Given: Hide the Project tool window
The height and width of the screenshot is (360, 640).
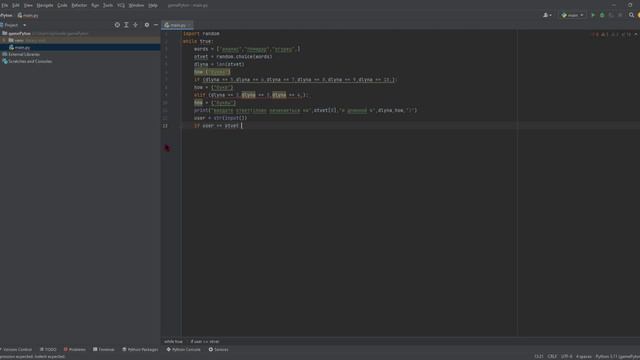Looking at the screenshot, I should pyautogui.click(x=156, y=25).
